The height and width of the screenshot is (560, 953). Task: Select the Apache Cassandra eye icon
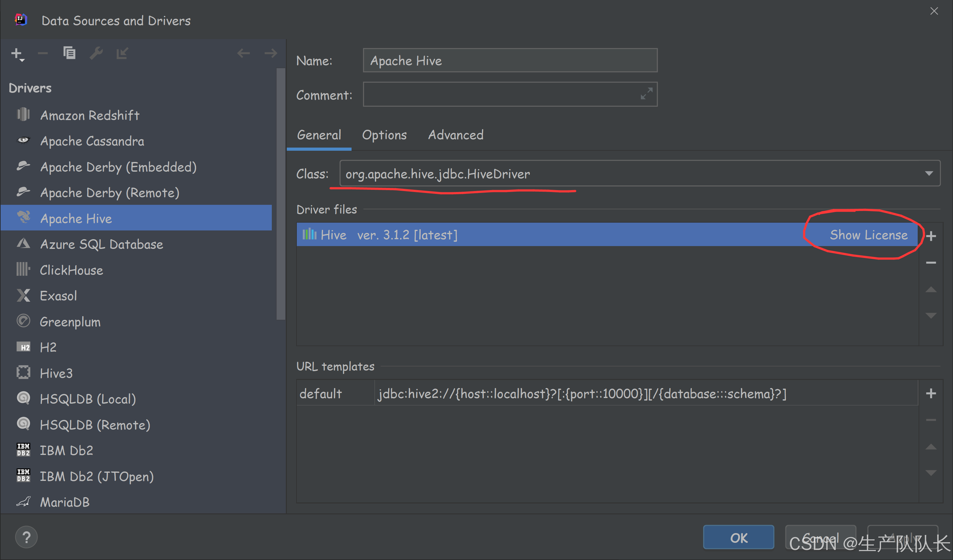point(23,140)
